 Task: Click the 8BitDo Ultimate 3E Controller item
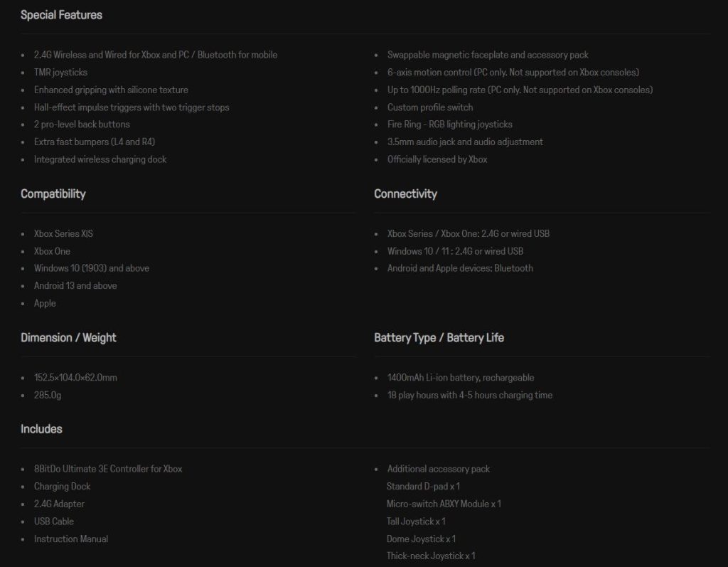pyautogui.click(x=108, y=470)
